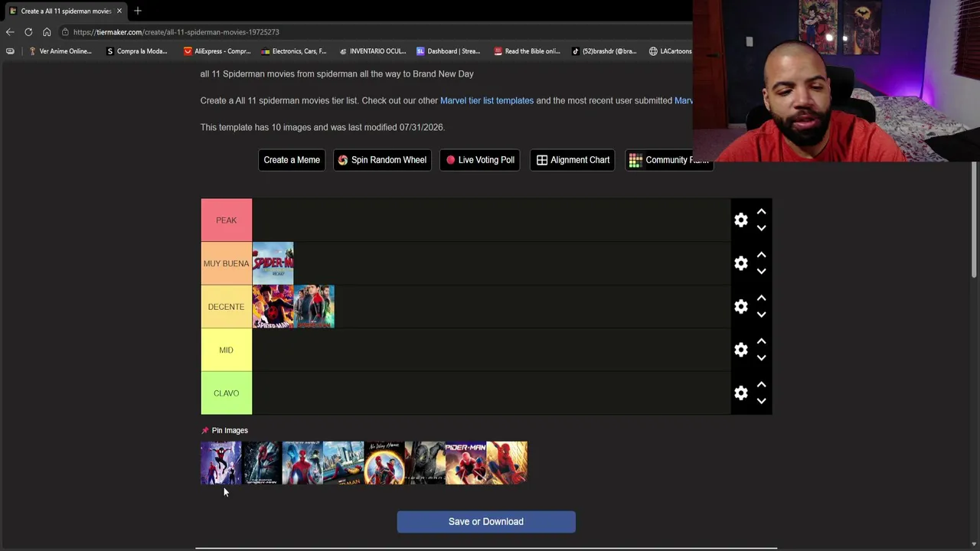980x551 pixels.
Task: Click the PEAK tier label swatch
Action: 226,220
